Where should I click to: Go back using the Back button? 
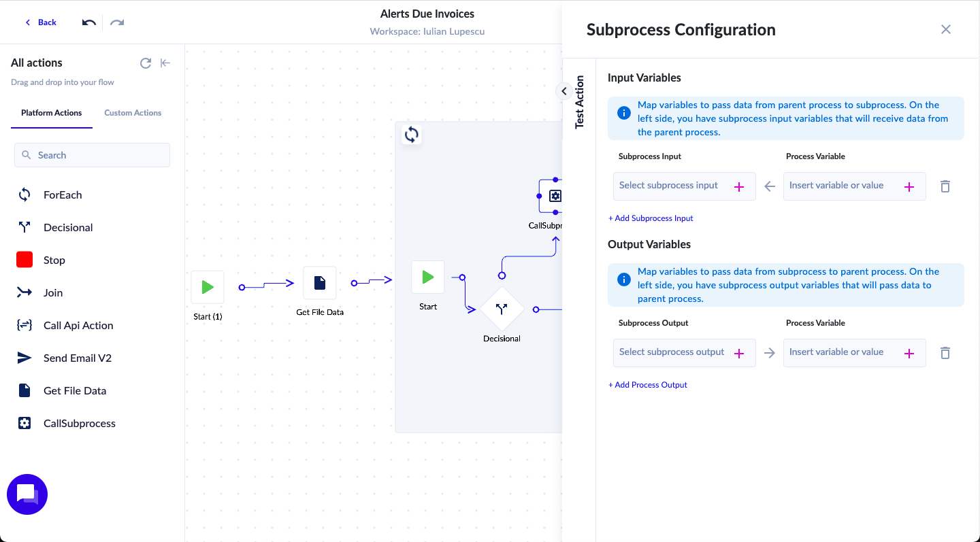click(41, 22)
